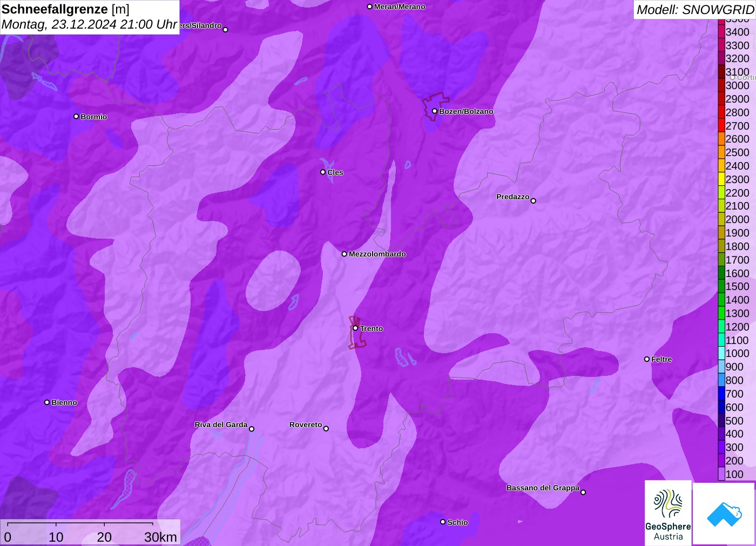The height and width of the screenshot is (546, 756).
Task: Click the 'Riva del Garda' label
Action: [221, 424]
